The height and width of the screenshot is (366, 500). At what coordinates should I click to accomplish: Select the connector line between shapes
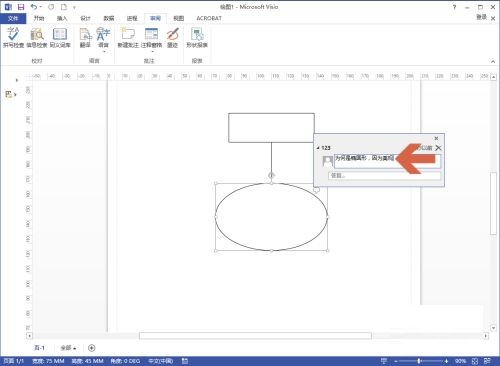click(x=271, y=157)
